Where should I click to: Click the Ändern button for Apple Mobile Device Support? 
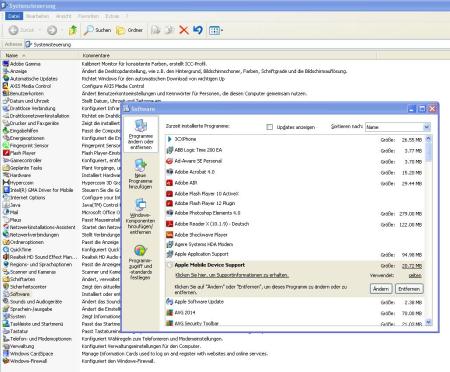point(381,289)
